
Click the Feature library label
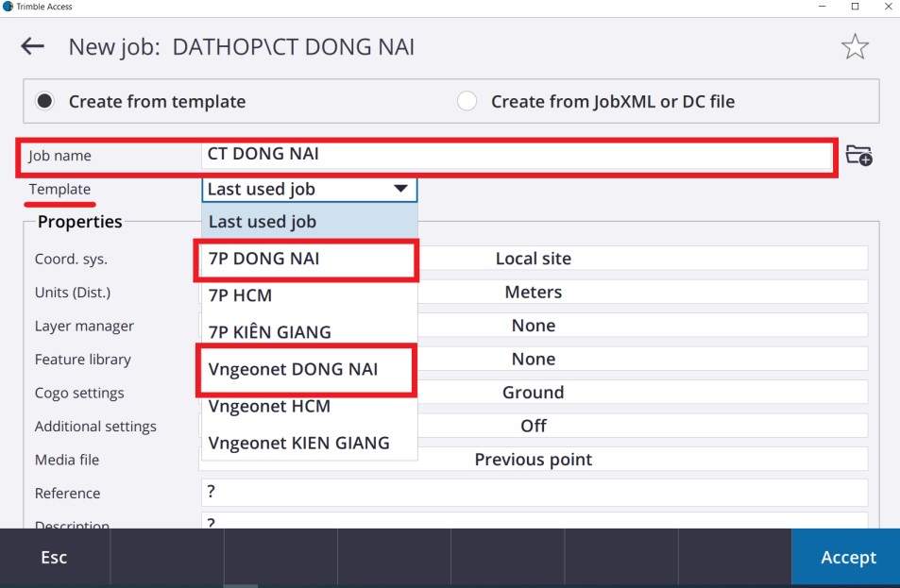(83, 359)
